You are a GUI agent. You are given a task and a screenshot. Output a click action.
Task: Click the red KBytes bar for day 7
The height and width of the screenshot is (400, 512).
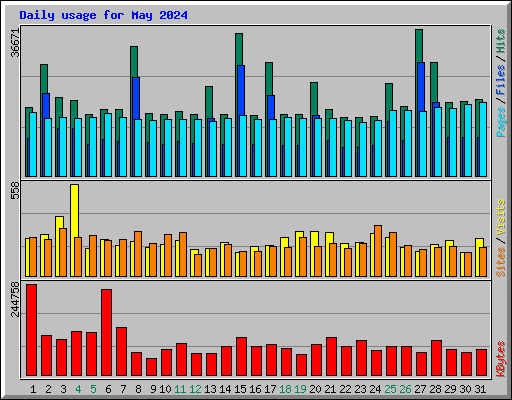(x=122, y=351)
